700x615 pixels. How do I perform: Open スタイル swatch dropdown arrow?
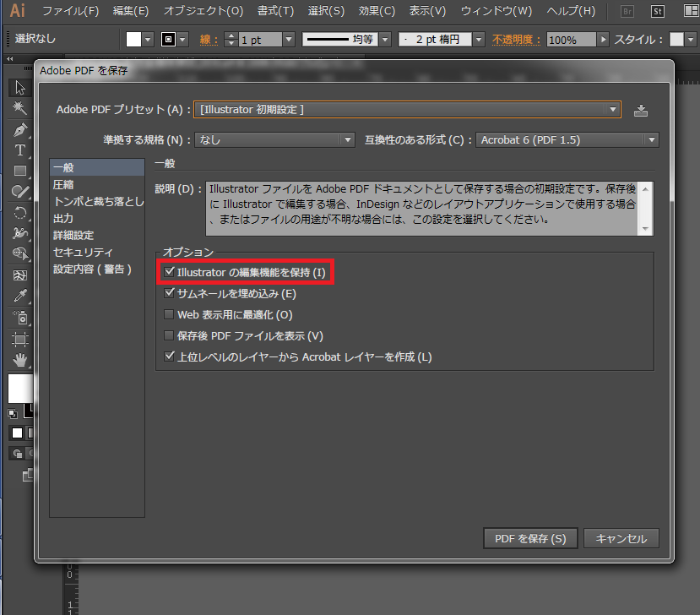691,40
